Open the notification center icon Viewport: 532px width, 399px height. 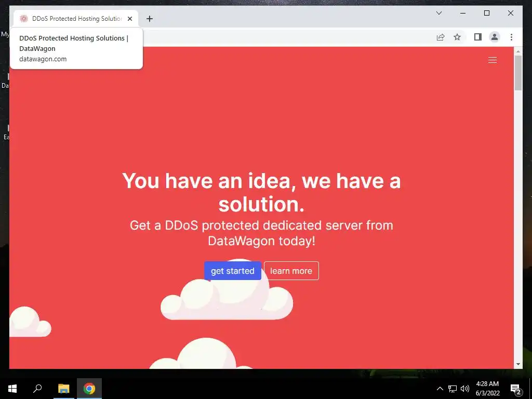[x=516, y=389]
